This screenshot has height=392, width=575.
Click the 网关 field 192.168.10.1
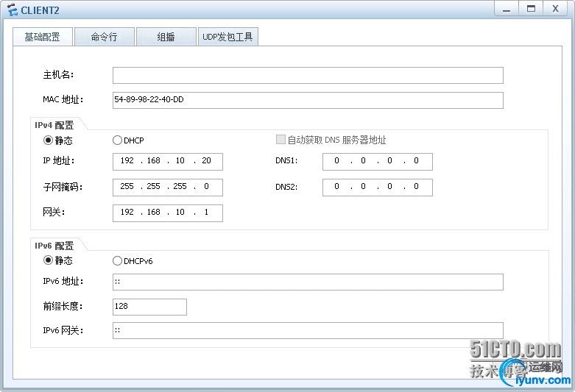[168, 213]
